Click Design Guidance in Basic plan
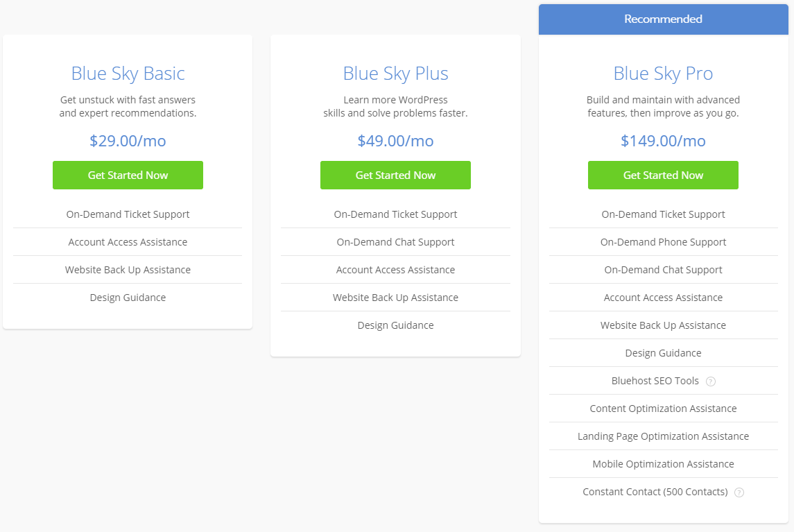 (x=128, y=298)
